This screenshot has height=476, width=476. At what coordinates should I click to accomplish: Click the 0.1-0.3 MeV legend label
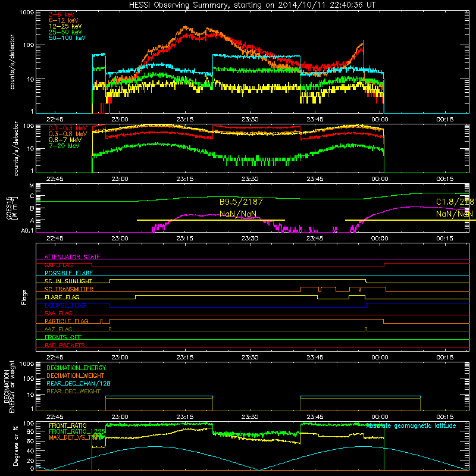[68, 128]
